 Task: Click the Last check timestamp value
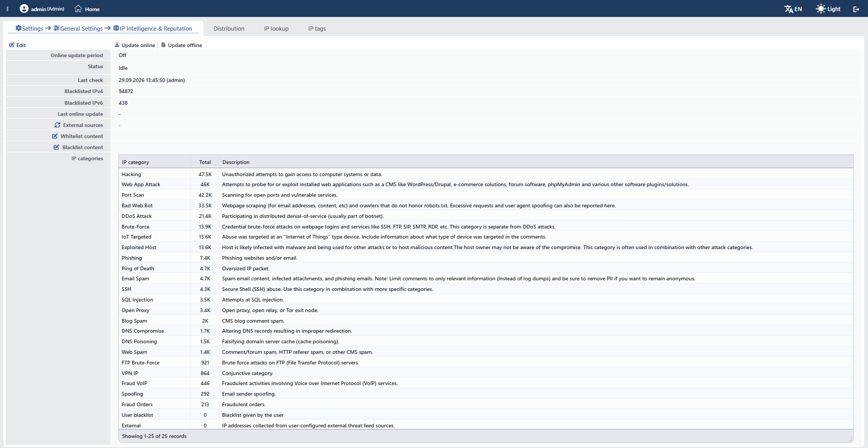pos(152,80)
